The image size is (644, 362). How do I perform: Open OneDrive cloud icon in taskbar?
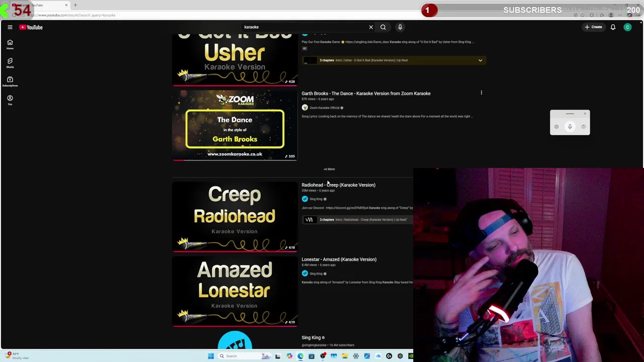[378, 356]
